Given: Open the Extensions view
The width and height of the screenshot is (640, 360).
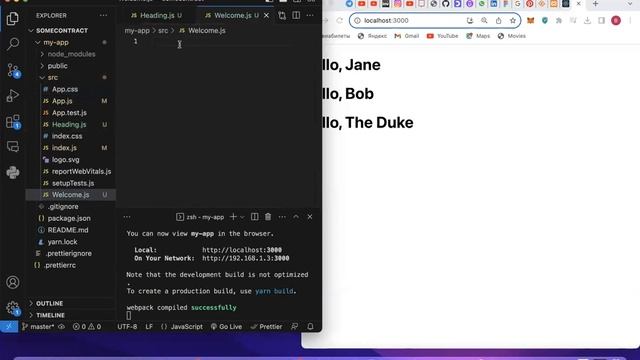Looking at the screenshot, I should (x=13, y=122).
